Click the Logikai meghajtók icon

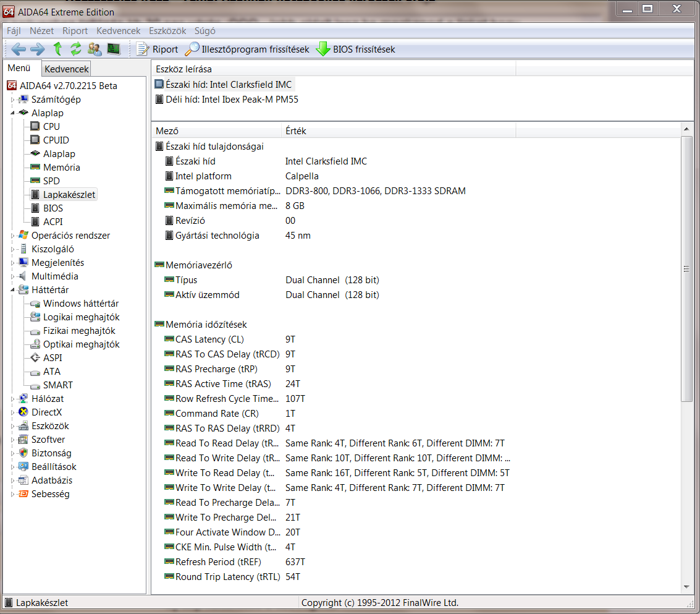35,317
